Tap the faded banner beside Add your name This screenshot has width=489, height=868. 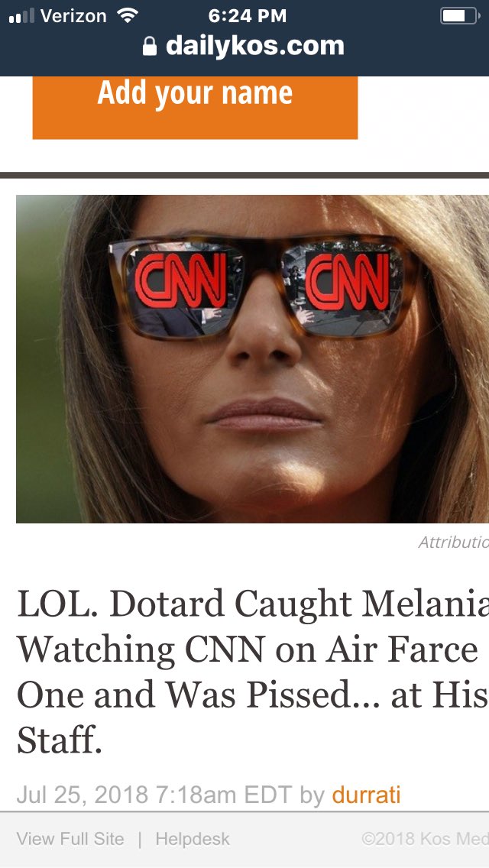pos(428,119)
